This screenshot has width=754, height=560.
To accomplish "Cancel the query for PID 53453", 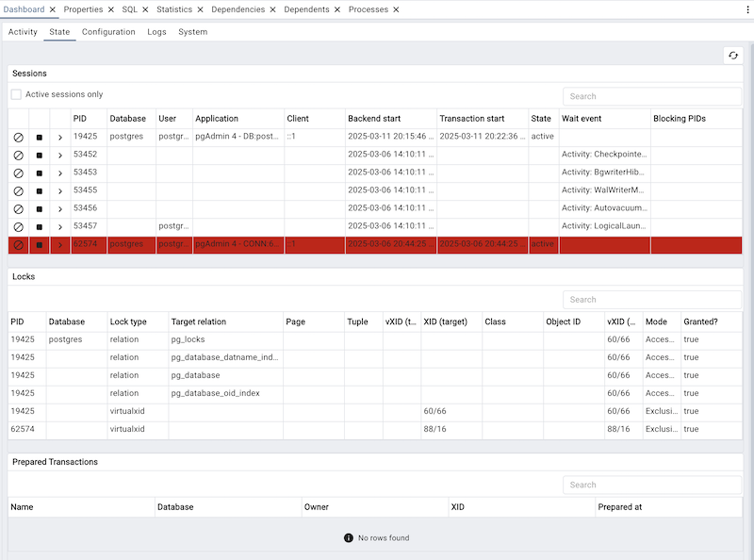I will (x=18, y=173).
